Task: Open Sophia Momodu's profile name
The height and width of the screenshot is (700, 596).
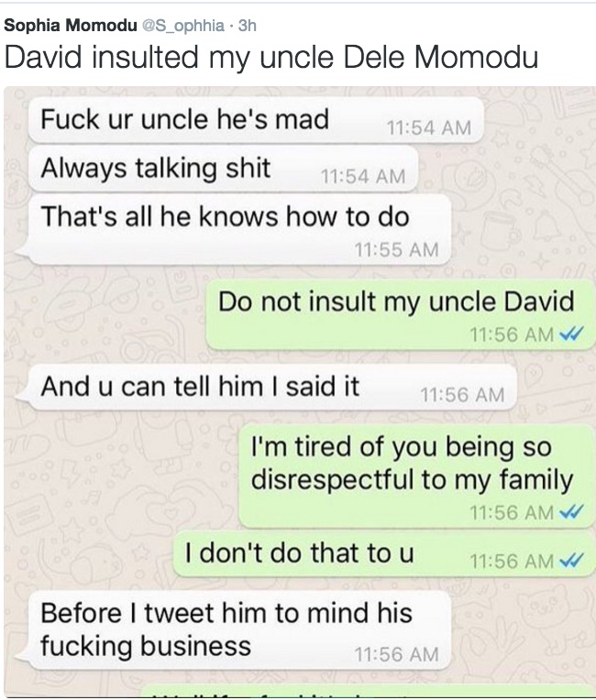Action: point(71,26)
